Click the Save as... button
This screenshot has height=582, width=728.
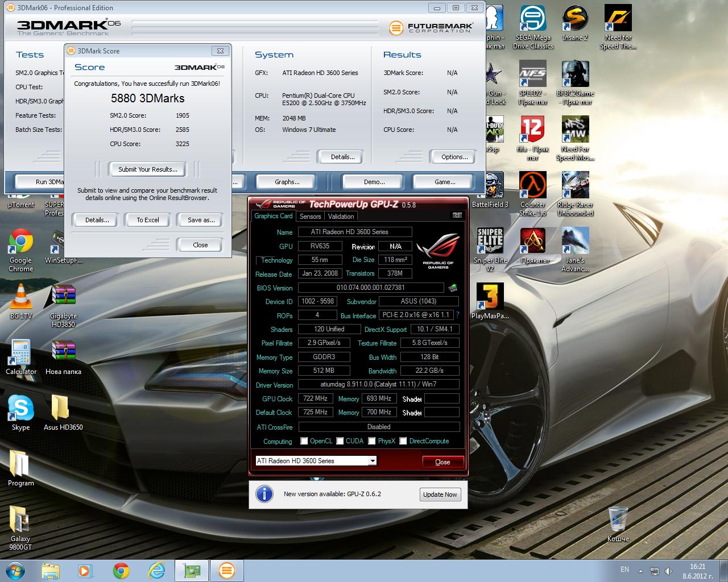point(201,220)
